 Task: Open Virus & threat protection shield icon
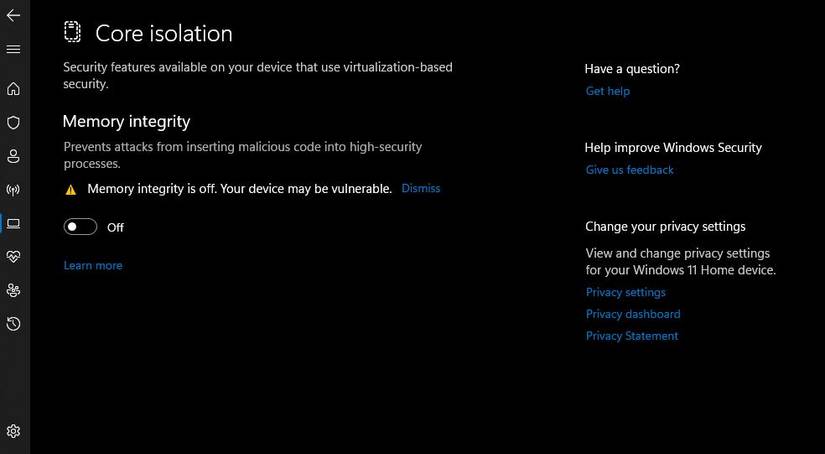click(x=13, y=123)
